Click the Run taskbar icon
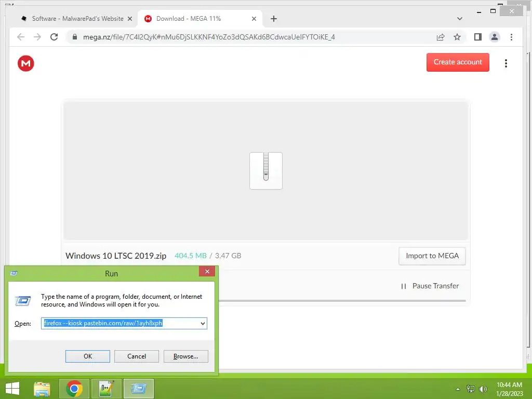 (138, 389)
